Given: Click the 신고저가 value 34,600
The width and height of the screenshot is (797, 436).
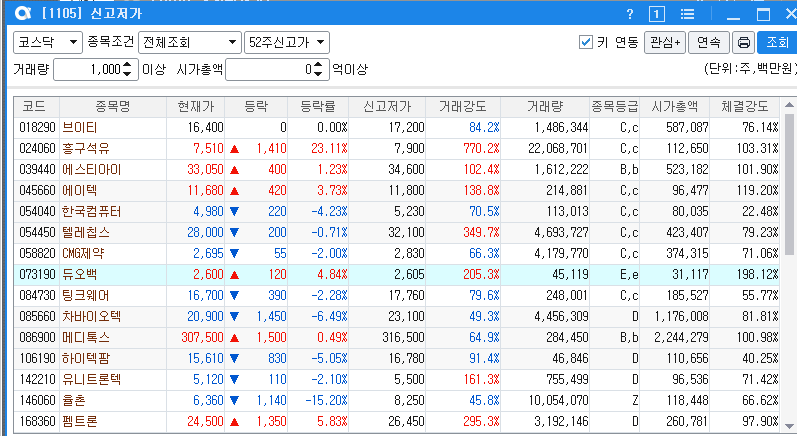Looking at the screenshot, I should coord(406,169).
